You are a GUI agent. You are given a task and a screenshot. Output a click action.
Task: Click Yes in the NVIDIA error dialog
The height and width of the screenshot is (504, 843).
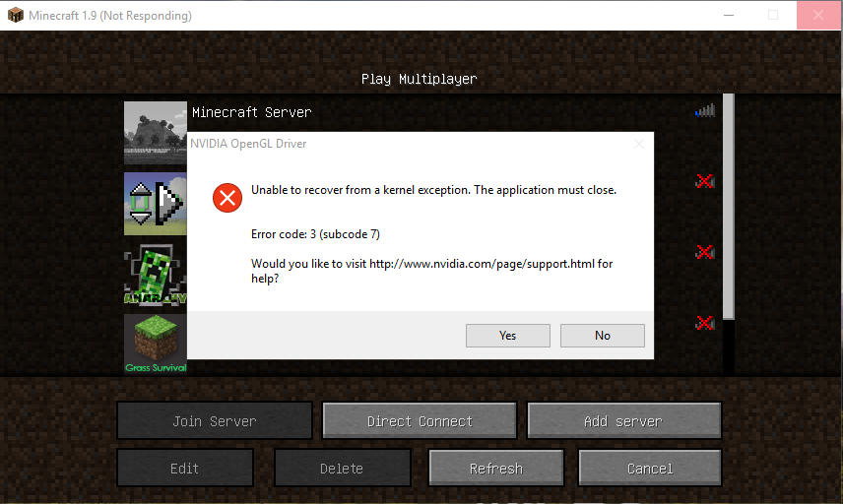point(507,336)
